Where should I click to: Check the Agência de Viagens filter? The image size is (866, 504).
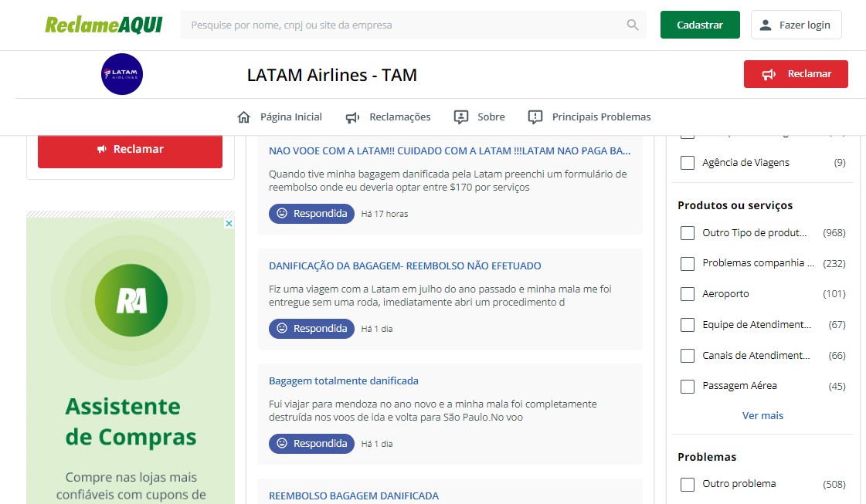click(687, 163)
